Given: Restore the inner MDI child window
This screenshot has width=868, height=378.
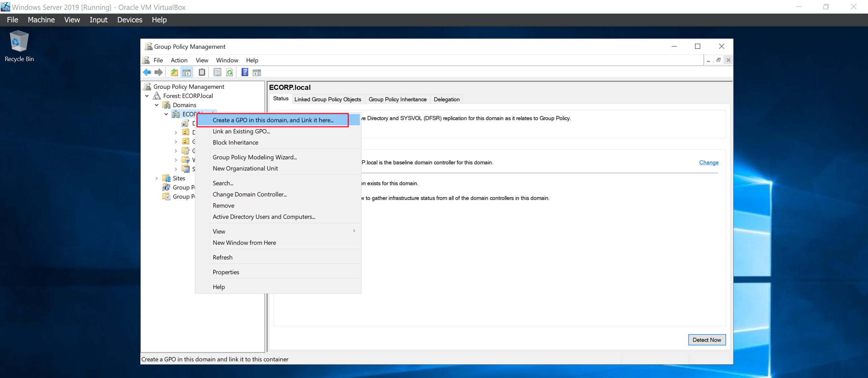Looking at the screenshot, I should 718,60.
